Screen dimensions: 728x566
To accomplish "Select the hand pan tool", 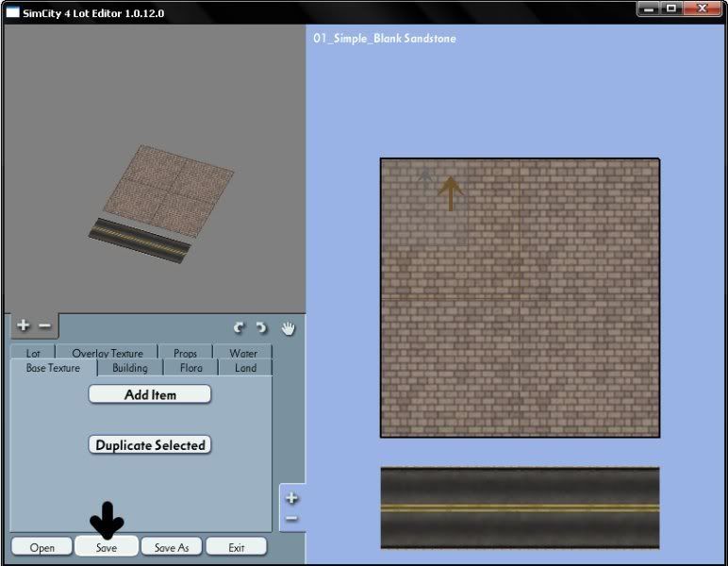I will click(x=289, y=328).
